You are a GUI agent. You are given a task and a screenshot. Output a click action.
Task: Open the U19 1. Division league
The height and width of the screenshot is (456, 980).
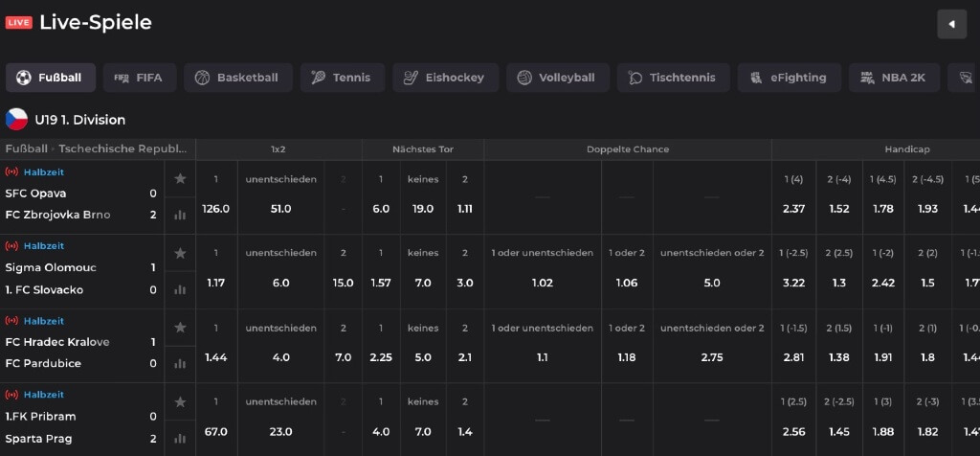pos(80,120)
